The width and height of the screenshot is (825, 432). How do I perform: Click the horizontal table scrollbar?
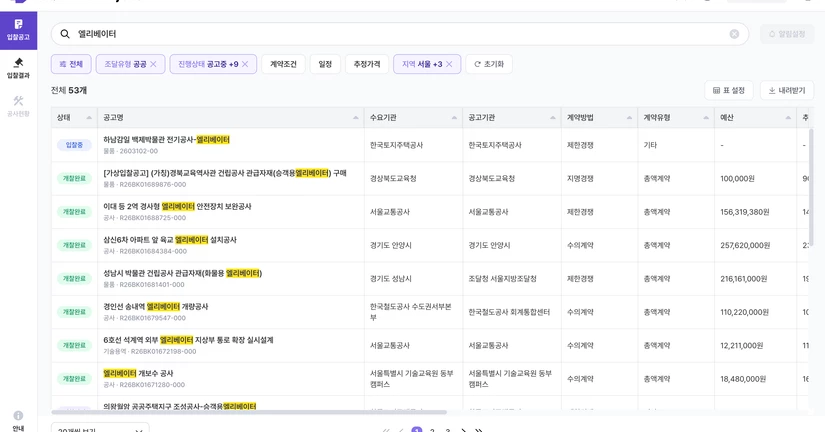[249, 412]
